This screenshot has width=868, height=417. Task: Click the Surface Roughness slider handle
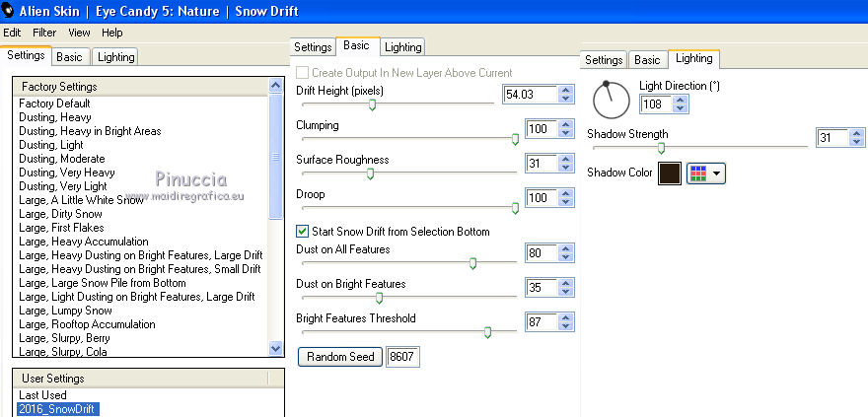(x=370, y=174)
